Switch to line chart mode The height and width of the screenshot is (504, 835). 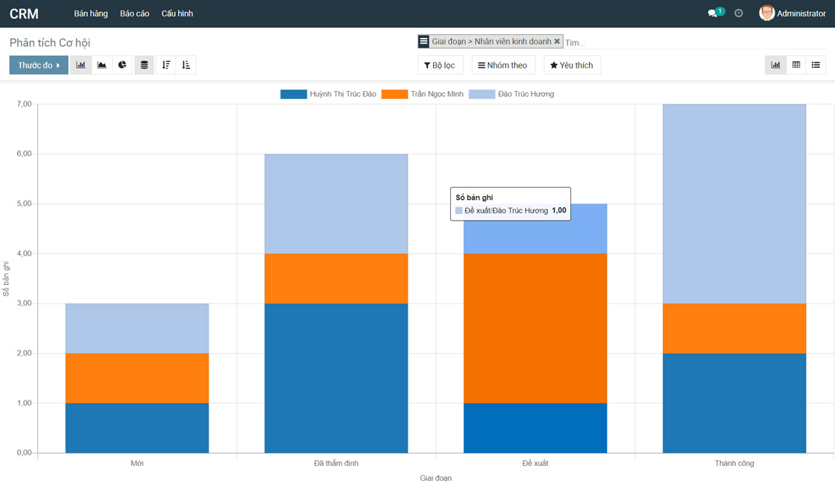101,66
